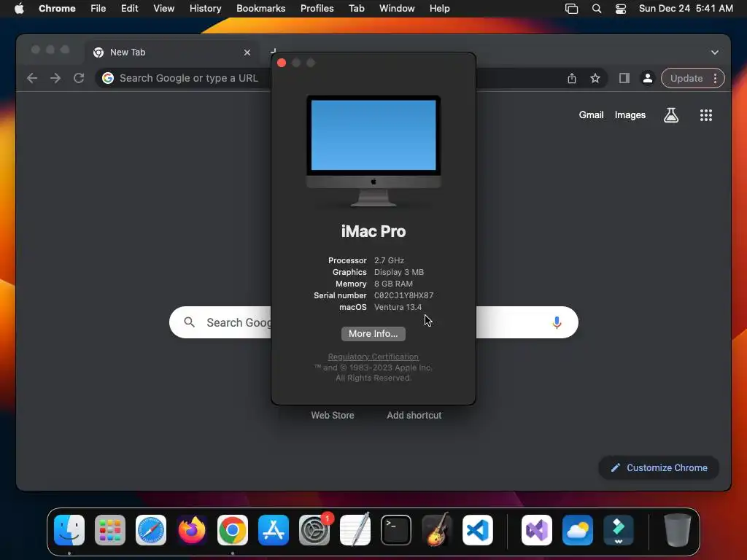747x560 pixels.
Task: Click the Stage Manager menu bar icon
Action: [571, 9]
